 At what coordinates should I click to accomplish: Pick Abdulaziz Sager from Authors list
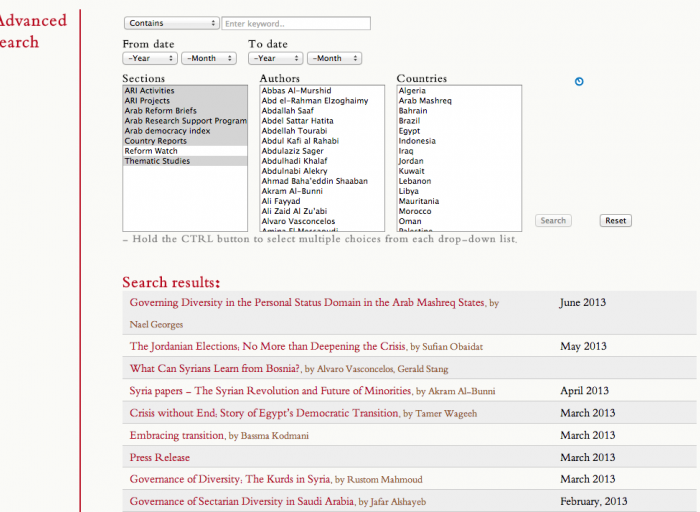(292, 151)
